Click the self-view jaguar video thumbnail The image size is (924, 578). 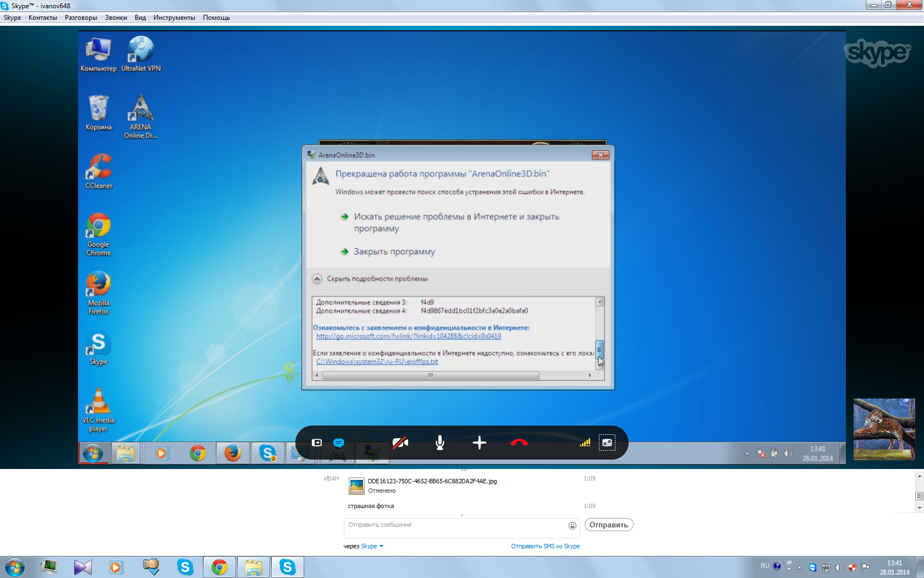[884, 429]
